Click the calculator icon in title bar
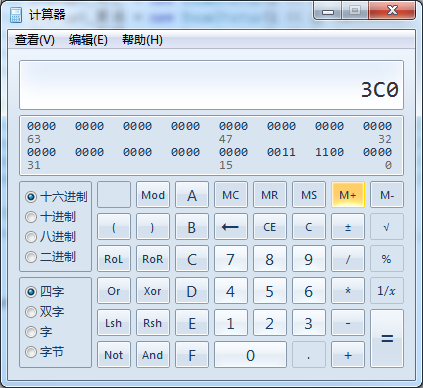 tap(16, 15)
